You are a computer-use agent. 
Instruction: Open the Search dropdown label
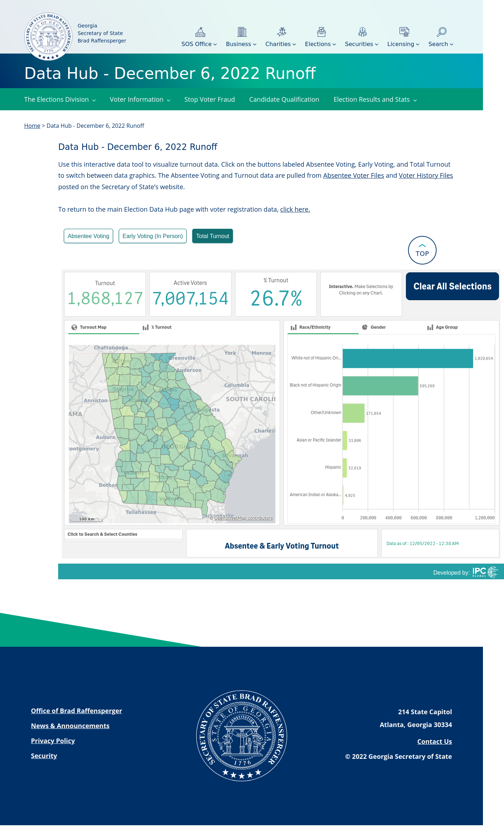click(441, 44)
